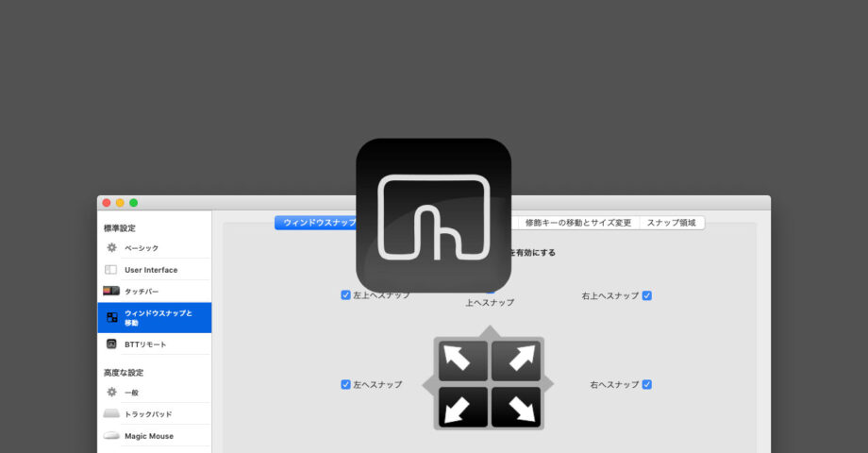Select Magic Mouse in sidebar

pos(149,436)
